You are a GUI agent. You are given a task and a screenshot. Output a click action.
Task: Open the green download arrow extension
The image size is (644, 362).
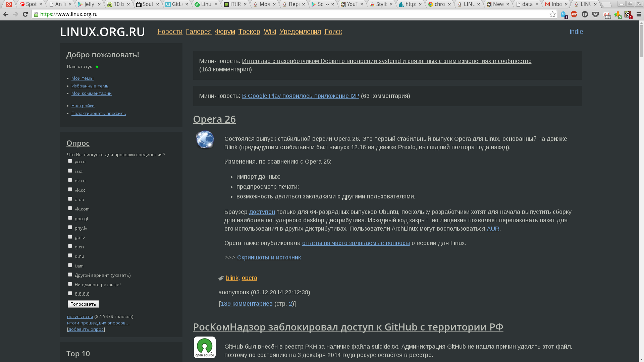point(618,15)
